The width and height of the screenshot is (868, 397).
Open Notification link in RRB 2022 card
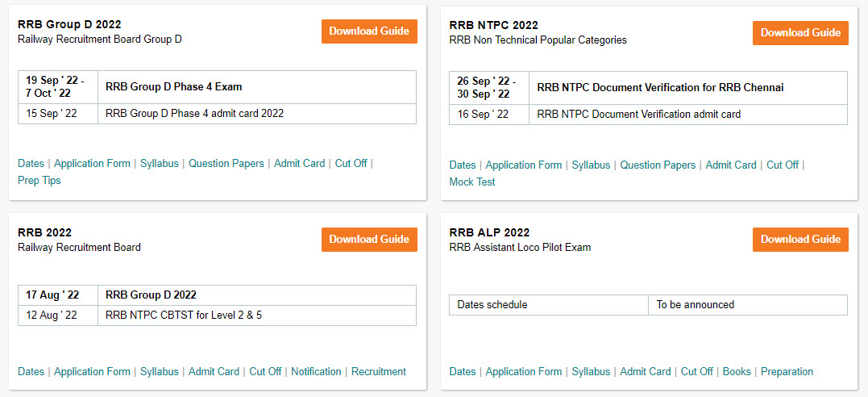pos(316,372)
